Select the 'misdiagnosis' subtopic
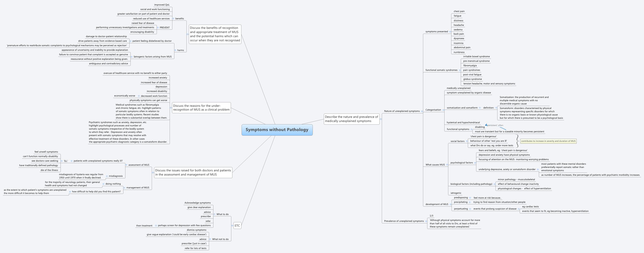 (x=116, y=176)
